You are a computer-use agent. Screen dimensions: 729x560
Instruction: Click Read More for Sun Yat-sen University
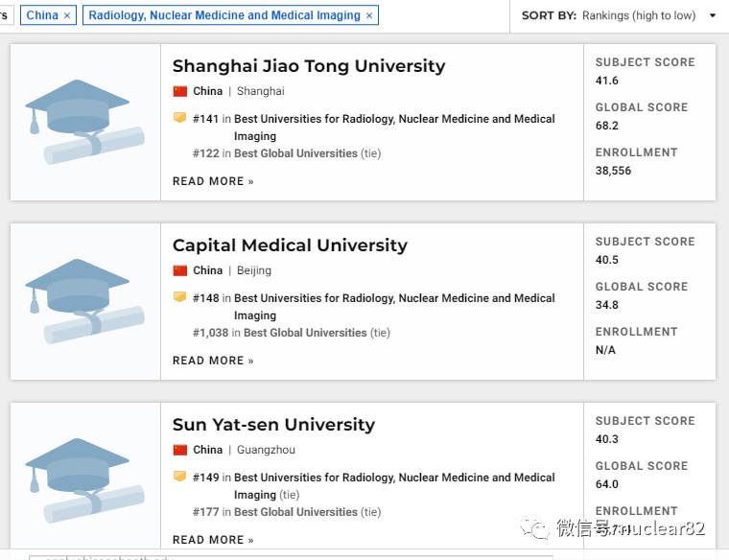point(213,540)
